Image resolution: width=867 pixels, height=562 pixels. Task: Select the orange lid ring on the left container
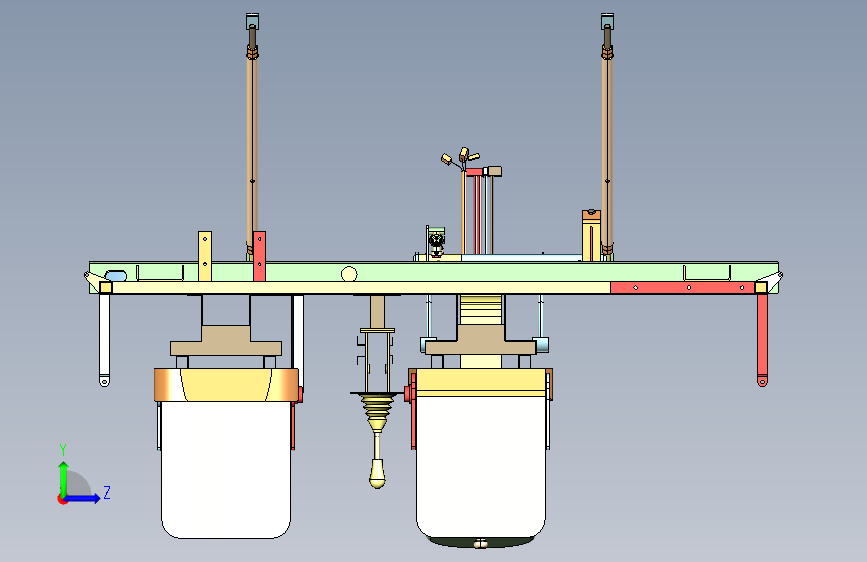coord(226,384)
